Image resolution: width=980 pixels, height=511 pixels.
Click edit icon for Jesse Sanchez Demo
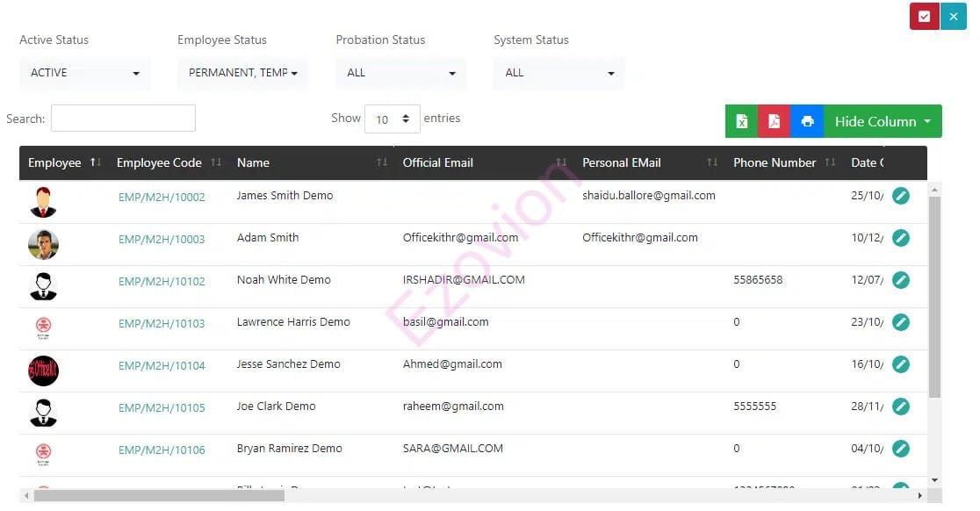(x=900, y=364)
